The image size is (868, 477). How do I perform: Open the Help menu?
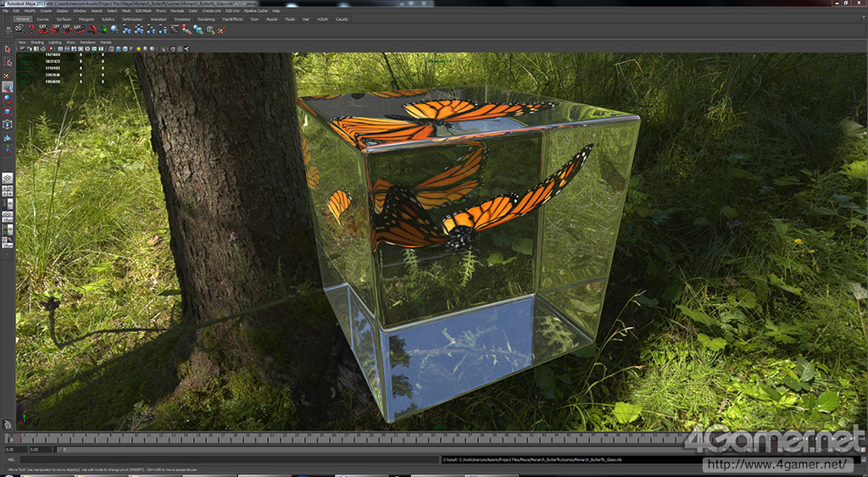(x=275, y=10)
